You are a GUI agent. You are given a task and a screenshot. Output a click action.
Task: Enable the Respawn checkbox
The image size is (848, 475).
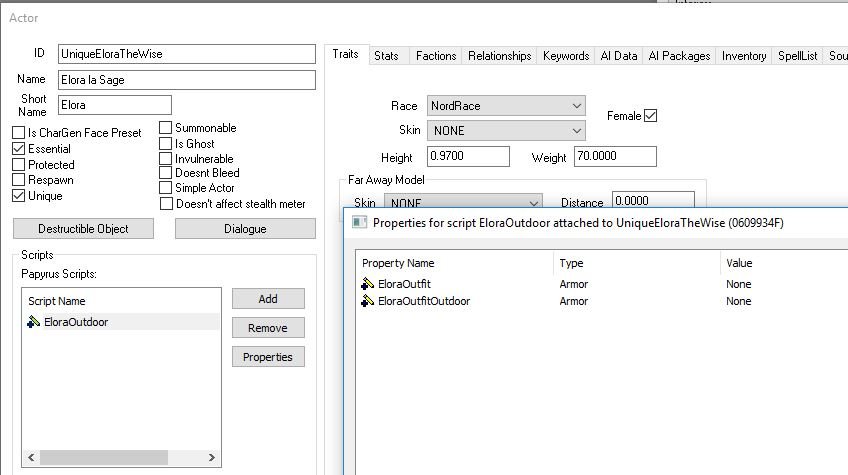point(18,180)
